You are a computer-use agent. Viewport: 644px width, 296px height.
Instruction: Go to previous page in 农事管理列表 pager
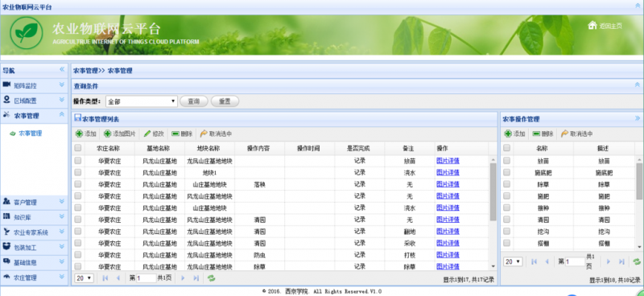[118, 278]
